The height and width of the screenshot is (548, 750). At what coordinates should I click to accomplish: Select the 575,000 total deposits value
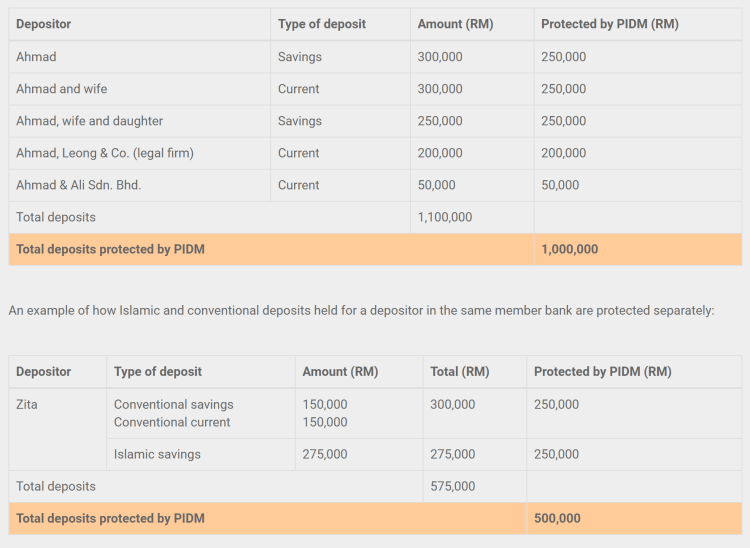[x=452, y=486]
